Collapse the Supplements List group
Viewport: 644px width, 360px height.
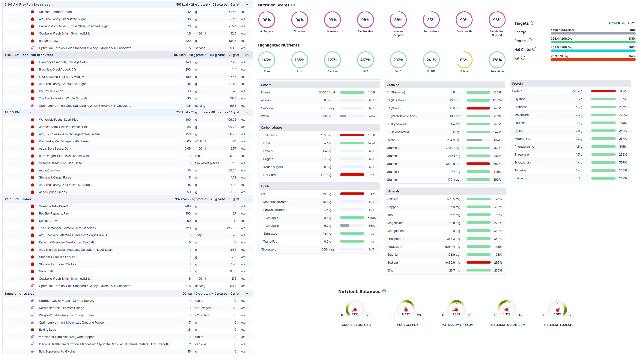(x=247, y=294)
